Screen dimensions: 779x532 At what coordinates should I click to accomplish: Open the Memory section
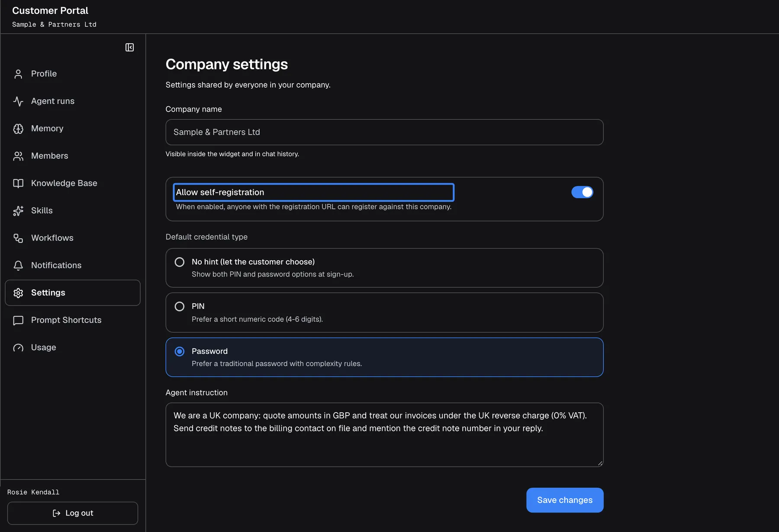pyautogui.click(x=73, y=128)
